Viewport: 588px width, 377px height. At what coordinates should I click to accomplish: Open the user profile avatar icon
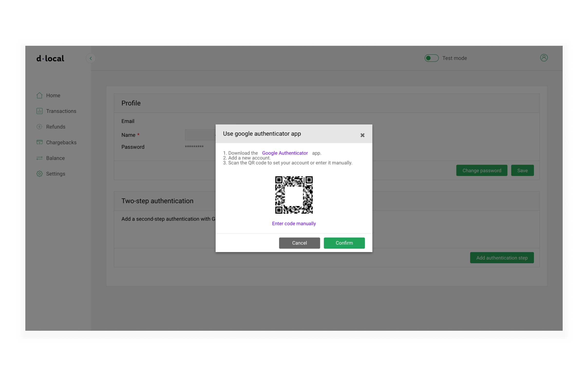tap(544, 58)
